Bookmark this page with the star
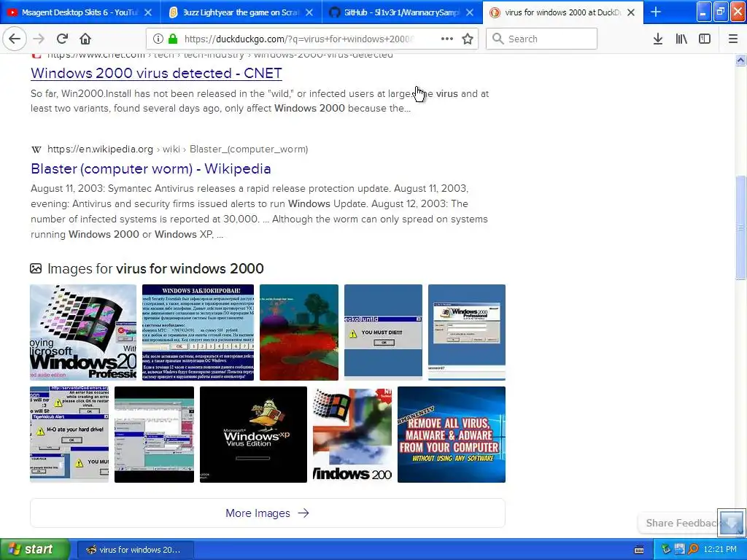 [x=468, y=39]
